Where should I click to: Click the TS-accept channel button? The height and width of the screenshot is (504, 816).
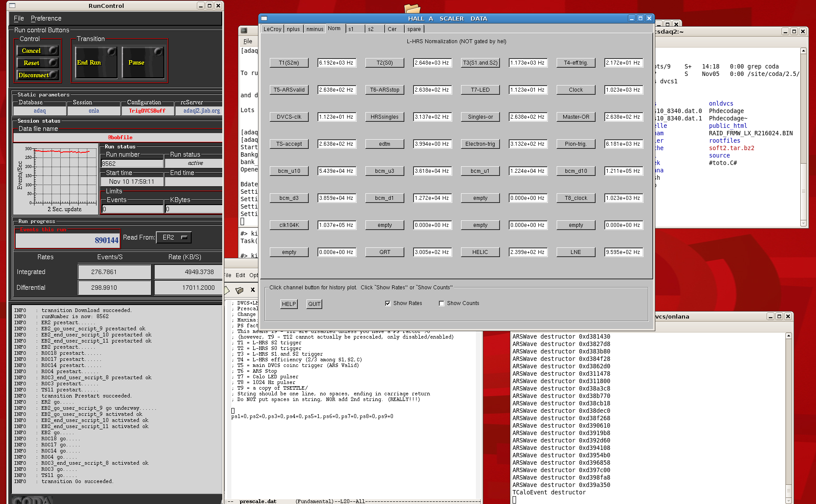(x=289, y=144)
